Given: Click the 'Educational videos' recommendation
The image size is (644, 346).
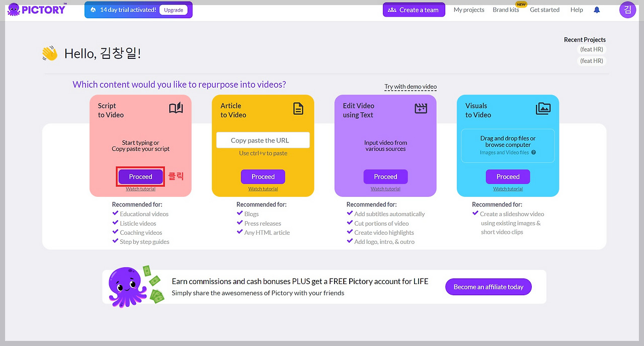Looking at the screenshot, I should pyautogui.click(x=144, y=214).
